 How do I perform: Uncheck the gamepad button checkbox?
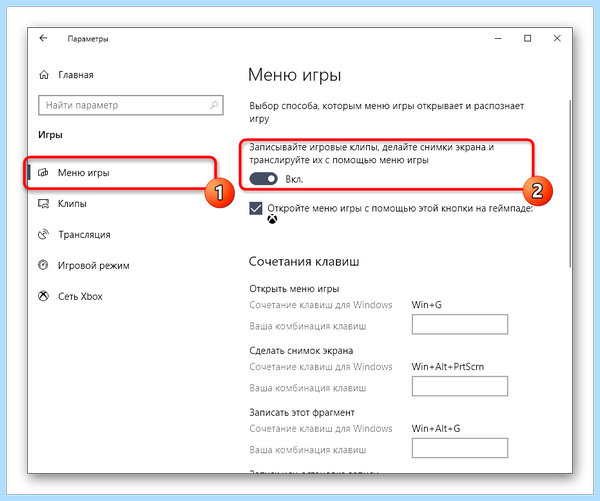256,209
